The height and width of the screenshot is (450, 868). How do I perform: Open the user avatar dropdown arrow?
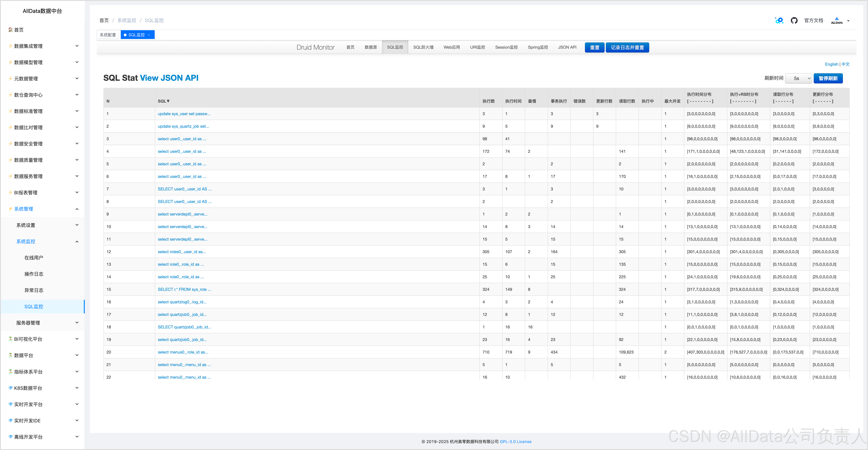[848, 21]
